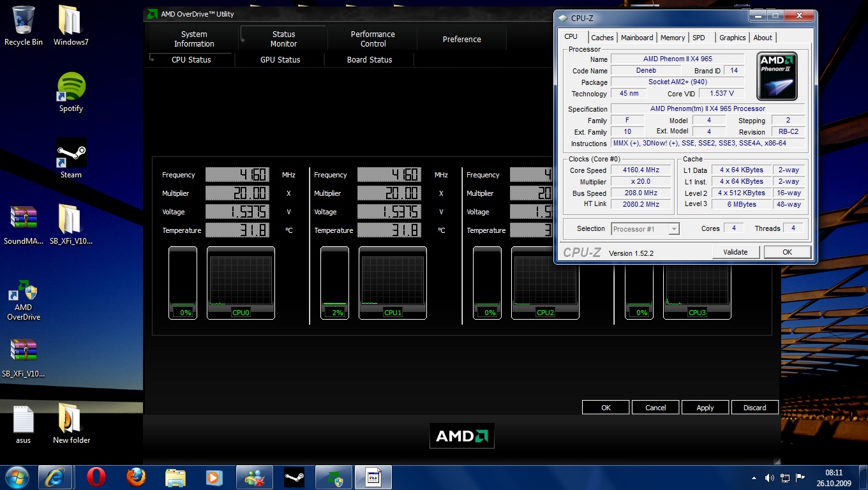The height and width of the screenshot is (490, 868).
Task: Select the asus text file on the desktop
Action: pos(24,424)
